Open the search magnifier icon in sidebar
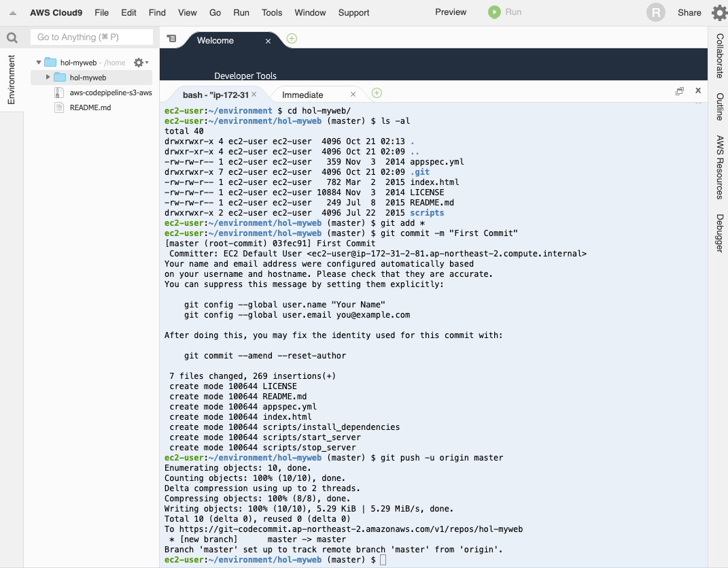Viewport: 728px width, 568px height. (12, 37)
